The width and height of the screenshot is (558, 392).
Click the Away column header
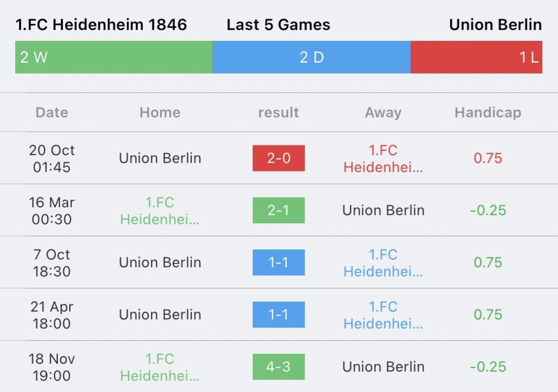pyautogui.click(x=383, y=113)
